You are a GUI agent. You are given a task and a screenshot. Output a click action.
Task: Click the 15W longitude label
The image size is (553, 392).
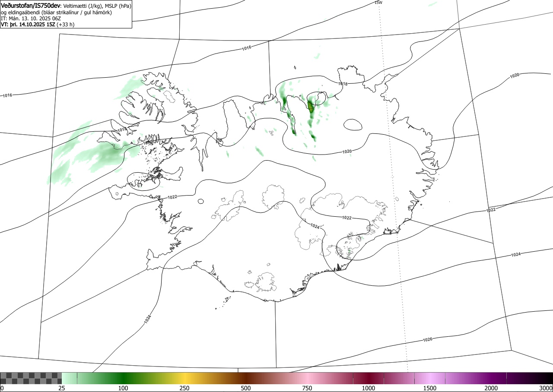pyautogui.click(x=378, y=3)
